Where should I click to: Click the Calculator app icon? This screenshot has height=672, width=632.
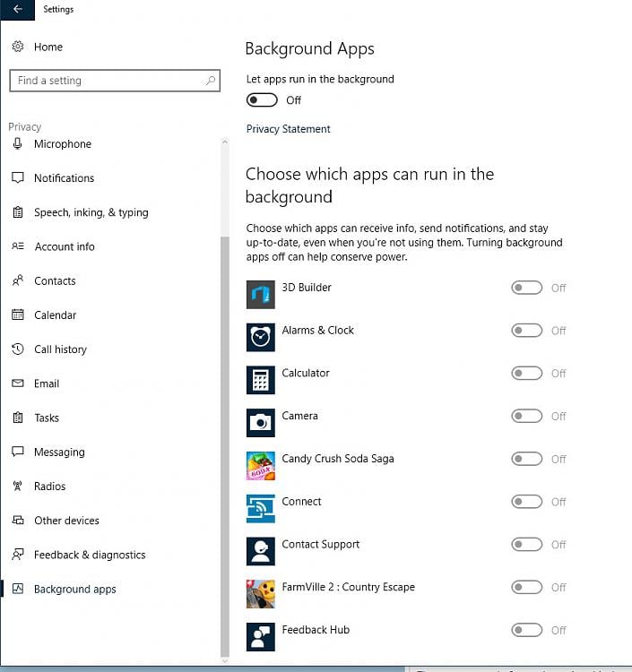click(260, 380)
